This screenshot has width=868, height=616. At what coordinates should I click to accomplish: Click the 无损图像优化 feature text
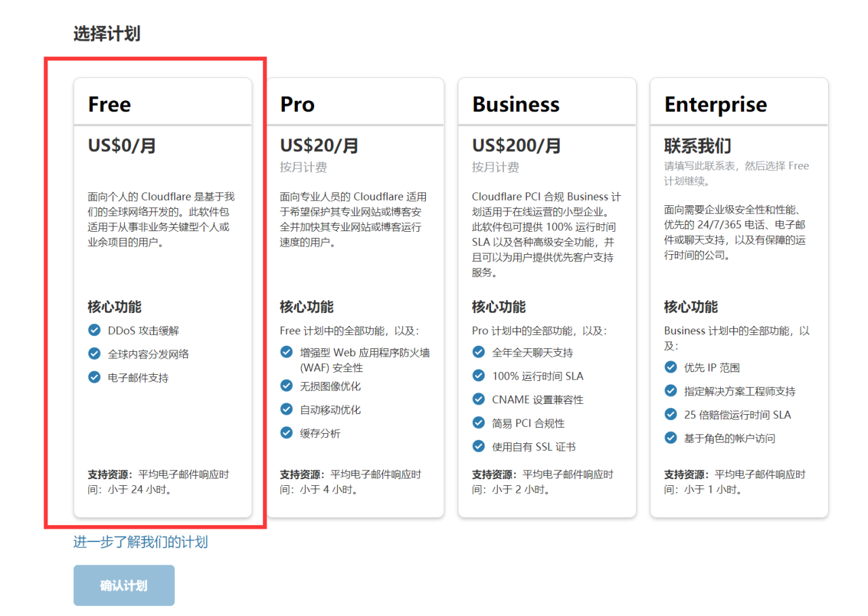[x=330, y=386]
